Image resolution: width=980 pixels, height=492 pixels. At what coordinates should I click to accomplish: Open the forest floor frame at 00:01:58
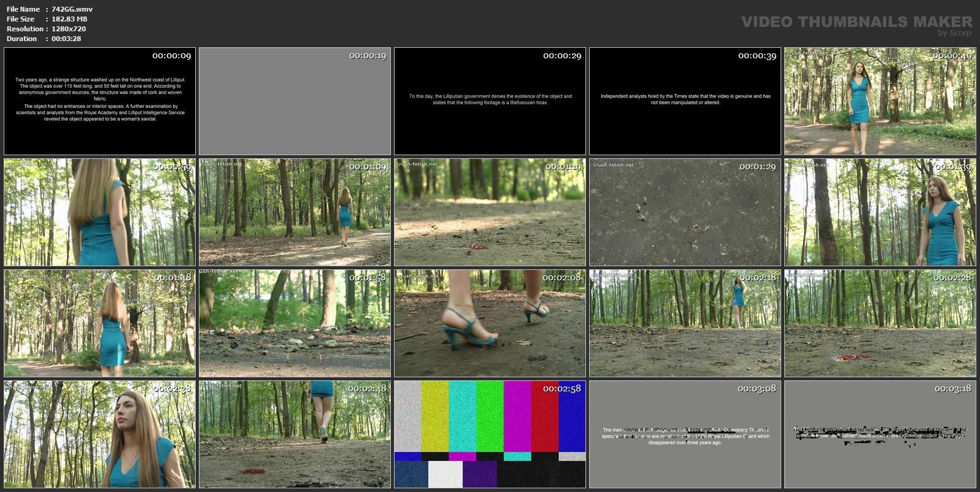295,323
